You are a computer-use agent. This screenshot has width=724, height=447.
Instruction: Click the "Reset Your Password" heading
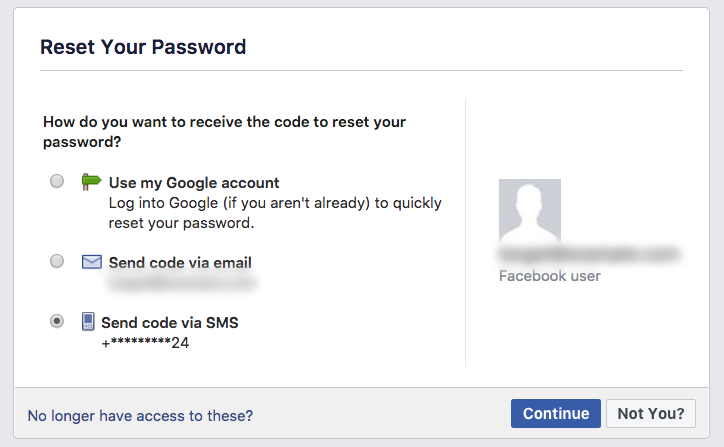click(x=143, y=47)
